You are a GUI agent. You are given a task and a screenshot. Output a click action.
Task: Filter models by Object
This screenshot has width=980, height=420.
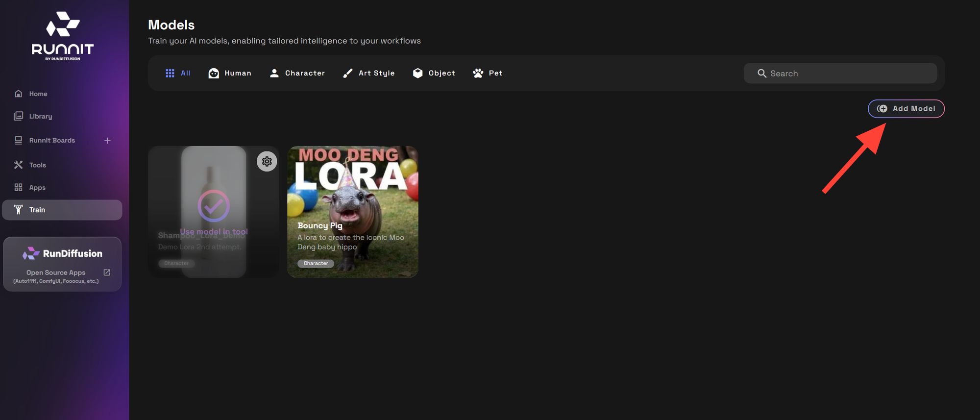(x=434, y=73)
